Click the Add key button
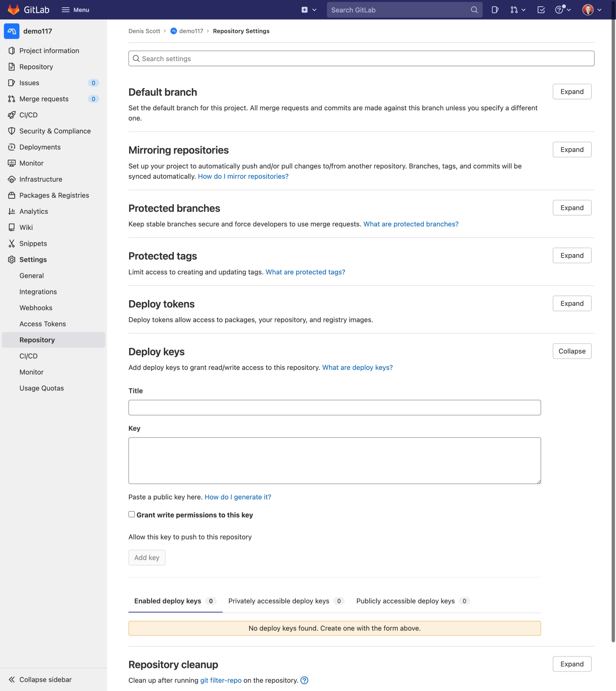 point(146,557)
